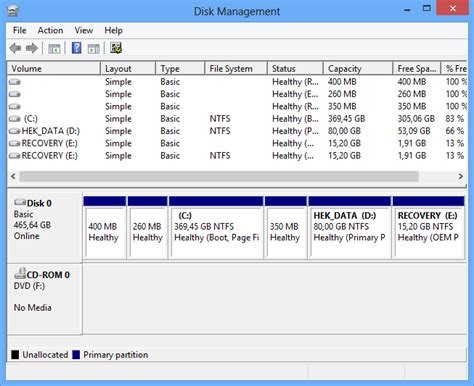
Task: Sort by the Layout column header
Action: pos(128,69)
